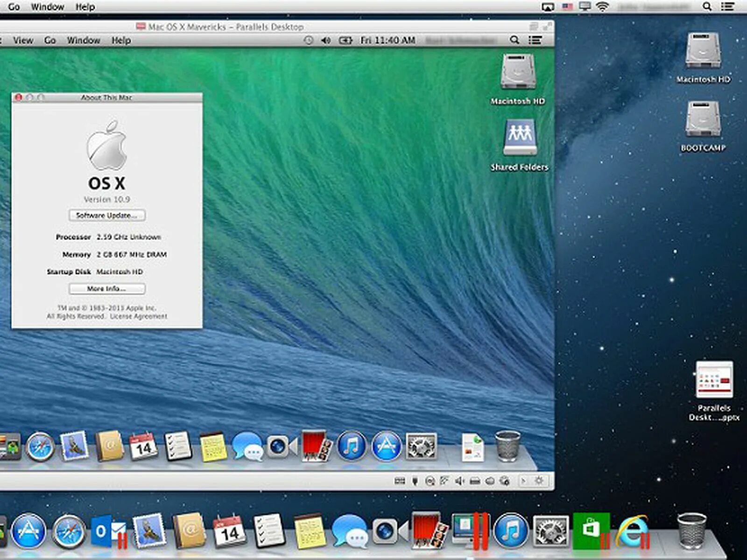This screenshot has width=747, height=560.
Task: Open the Windows Store icon in host dock
Action: (x=591, y=531)
